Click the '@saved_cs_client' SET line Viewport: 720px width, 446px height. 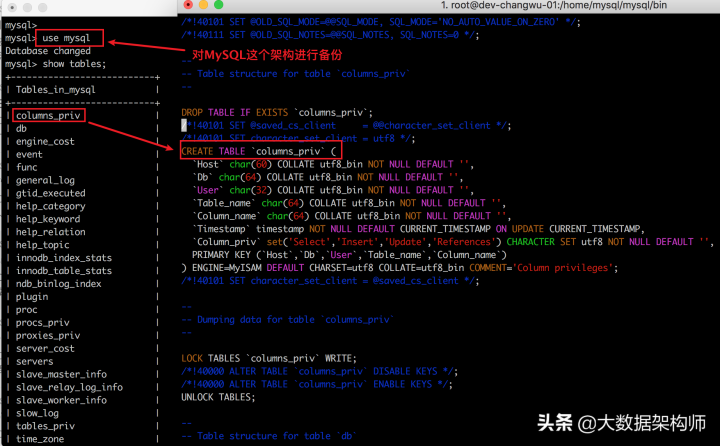pyautogui.click(x=346, y=125)
